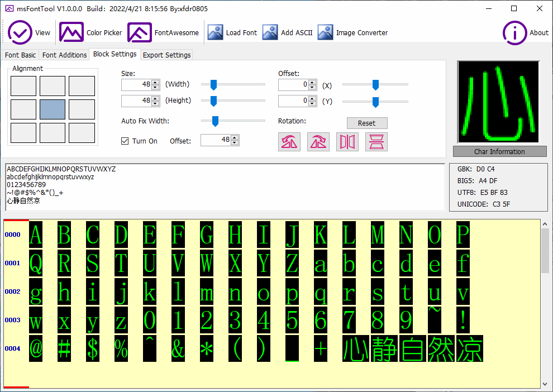Select the bottom-left alignment cell

coord(23,133)
